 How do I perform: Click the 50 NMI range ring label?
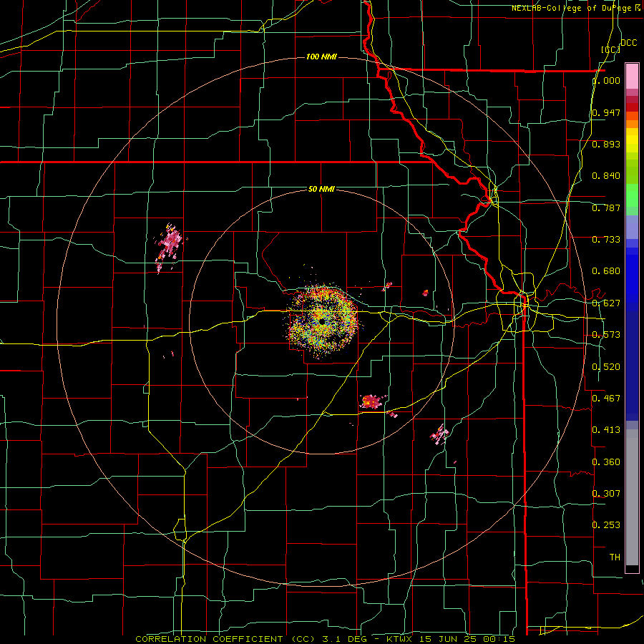click(321, 189)
